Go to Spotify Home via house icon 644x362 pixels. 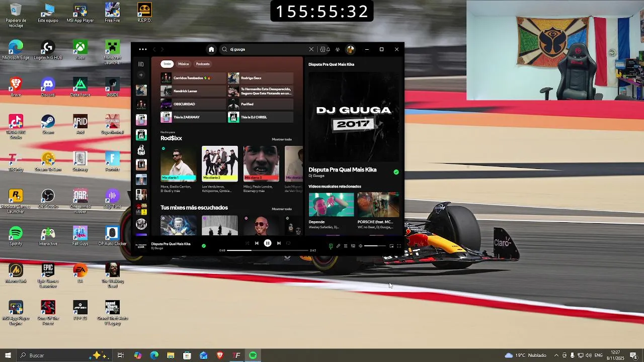click(x=211, y=49)
